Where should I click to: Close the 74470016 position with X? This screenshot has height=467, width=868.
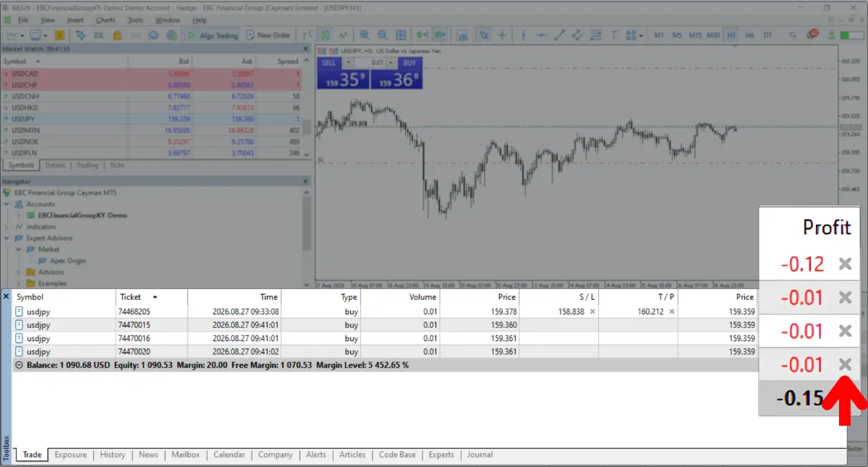(x=845, y=331)
